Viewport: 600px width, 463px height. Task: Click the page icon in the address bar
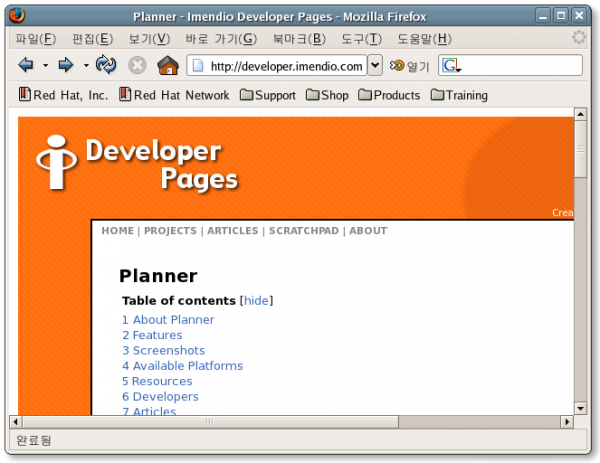(x=198, y=65)
